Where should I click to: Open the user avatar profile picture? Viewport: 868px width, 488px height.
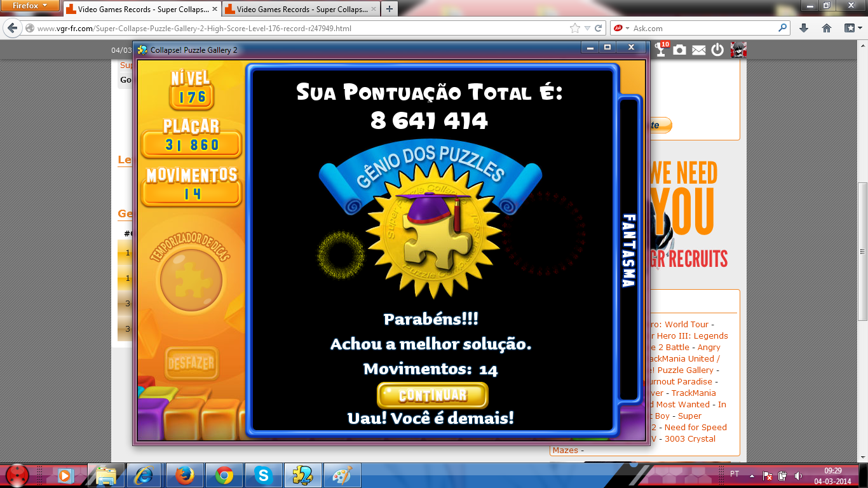click(x=738, y=50)
